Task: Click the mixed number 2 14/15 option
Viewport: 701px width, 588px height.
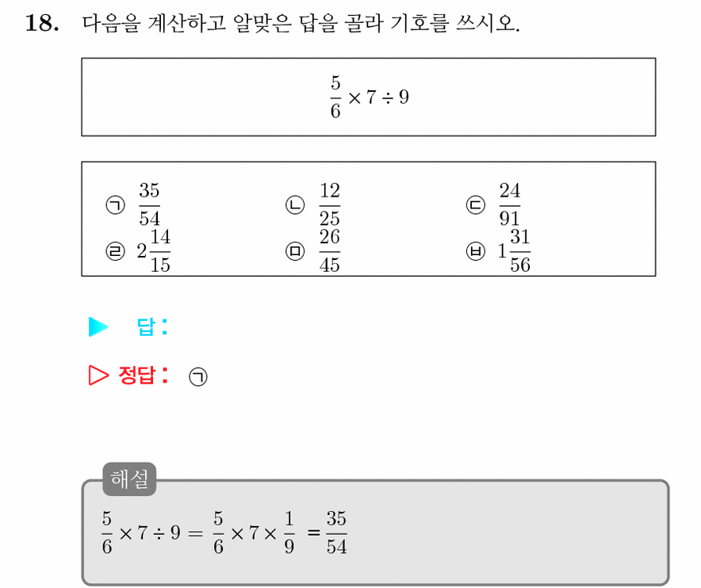Action: (154, 250)
